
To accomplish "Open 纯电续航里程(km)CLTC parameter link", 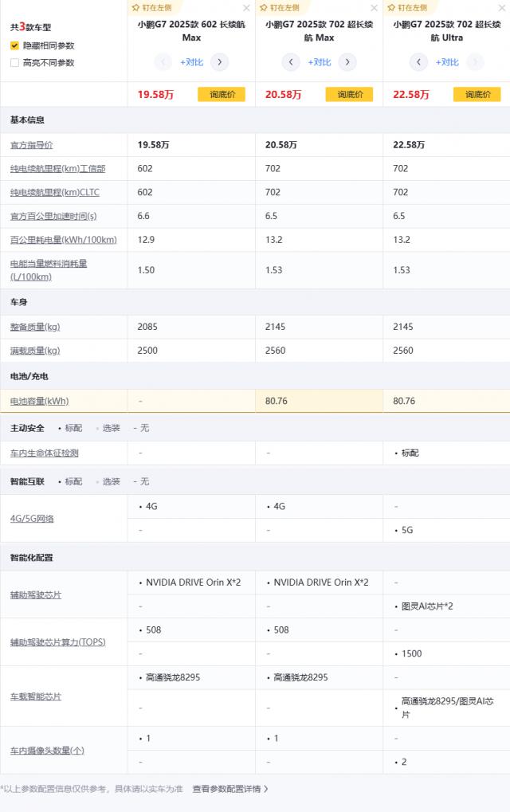I will [x=55, y=193].
